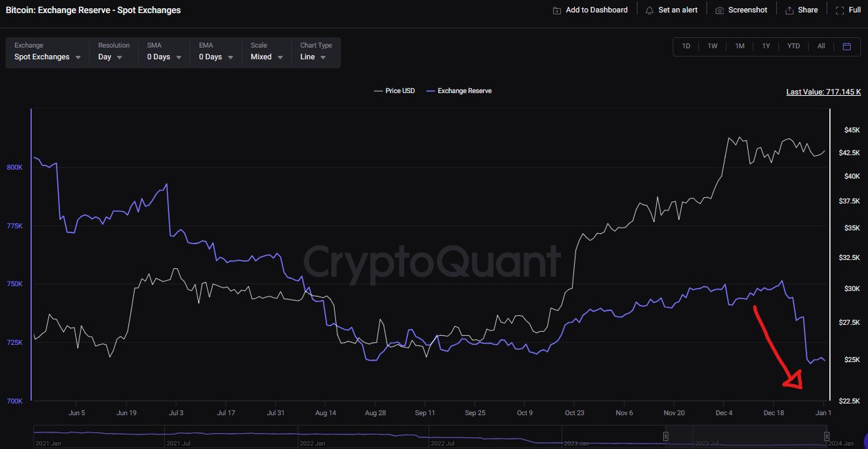The width and height of the screenshot is (868, 449).
Task: Click the 2022 Jan navigator label
Action: (312, 443)
